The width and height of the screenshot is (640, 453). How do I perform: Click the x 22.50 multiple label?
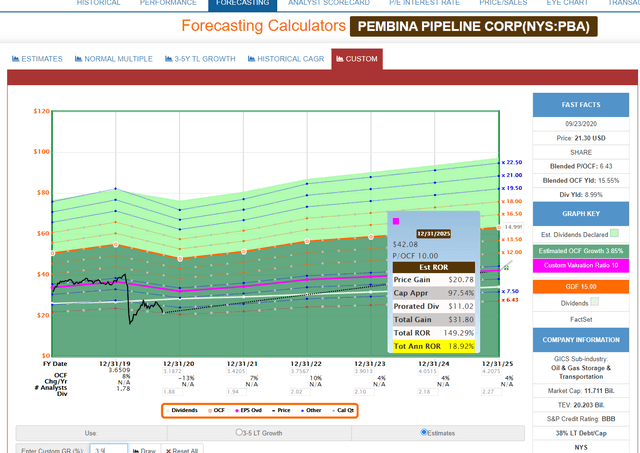coord(512,162)
